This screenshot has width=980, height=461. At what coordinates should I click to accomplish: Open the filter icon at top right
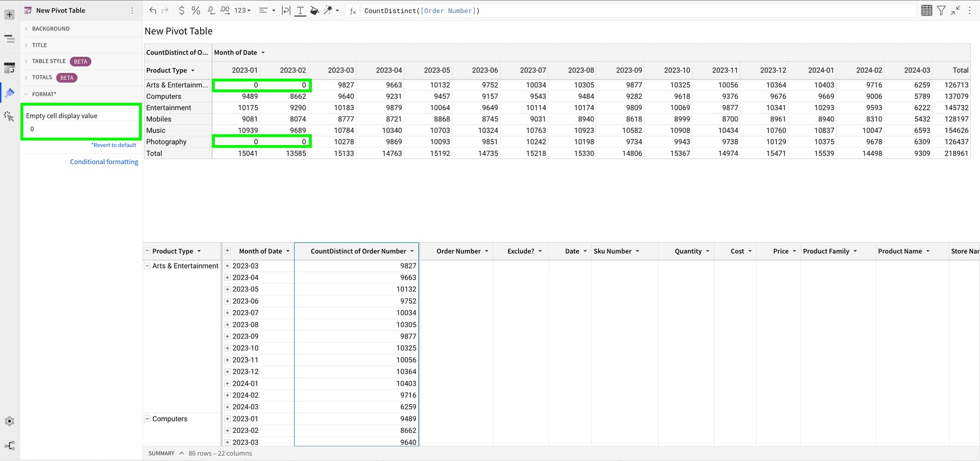coord(941,10)
